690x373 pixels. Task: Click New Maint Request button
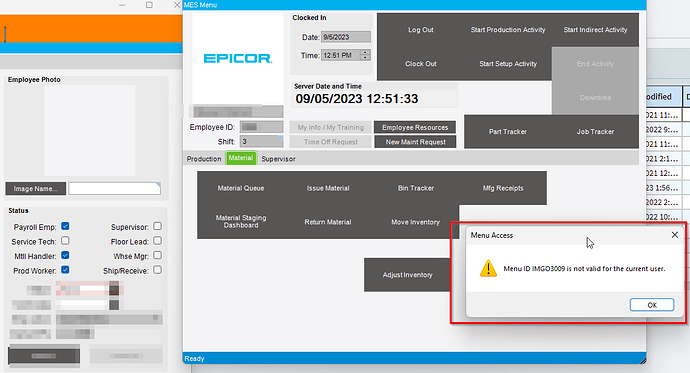(x=415, y=142)
